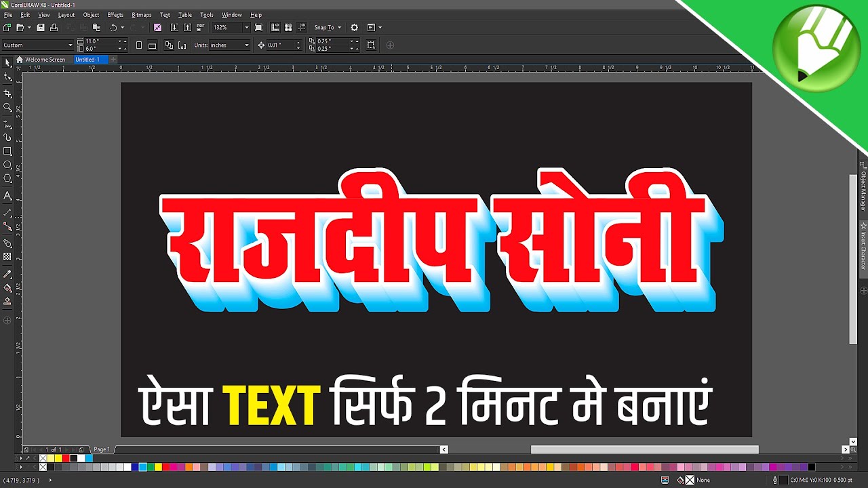Toggle grid display in standard toolbar
Screen dimensions: 868x488
[288, 28]
